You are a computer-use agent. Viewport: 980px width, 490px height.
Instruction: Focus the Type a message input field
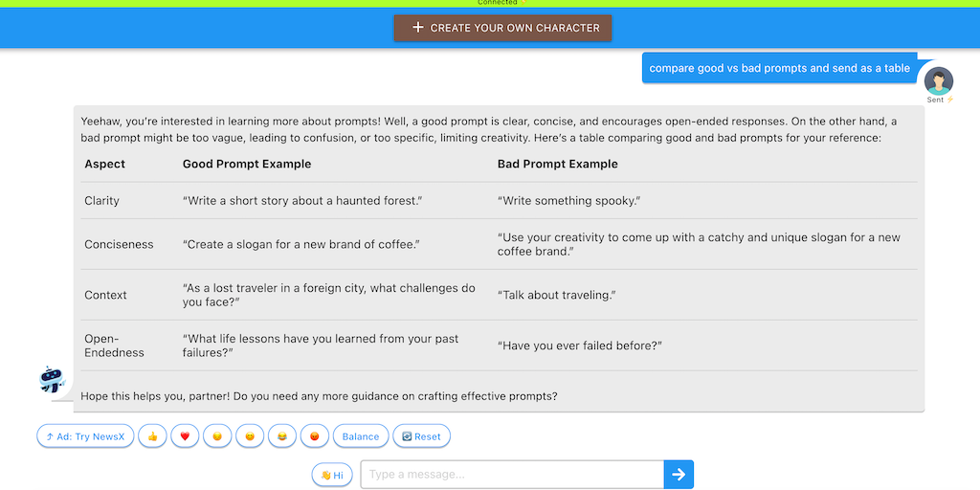click(512, 475)
